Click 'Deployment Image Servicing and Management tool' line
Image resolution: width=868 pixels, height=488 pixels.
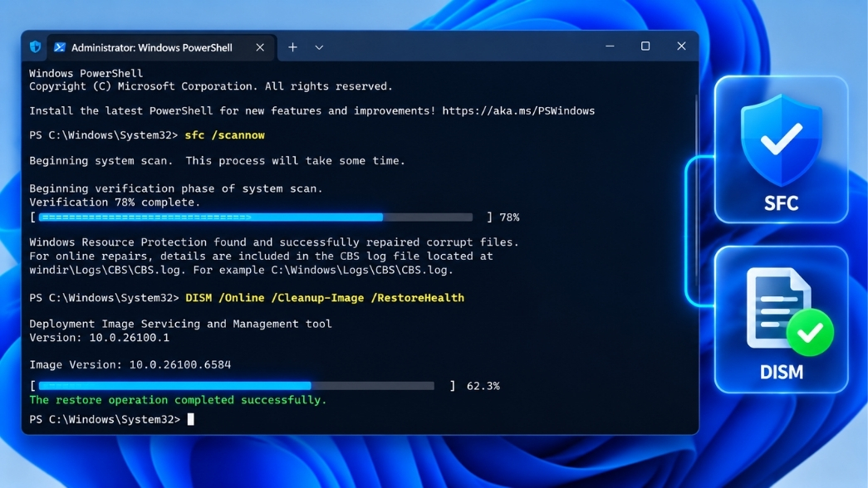point(180,324)
